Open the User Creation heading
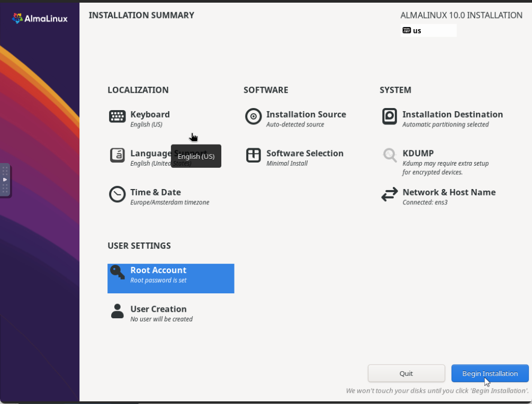The height and width of the screenshot is (404, 532). 158,309
